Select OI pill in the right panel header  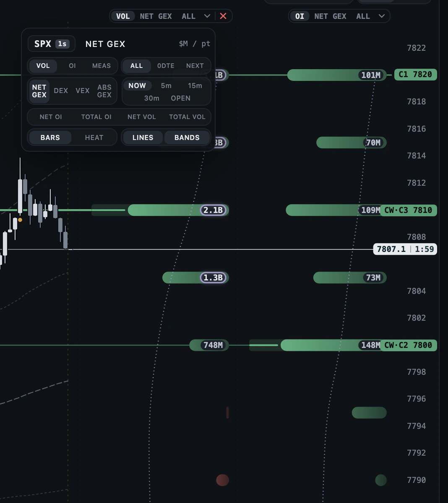[x=300, y=16]
